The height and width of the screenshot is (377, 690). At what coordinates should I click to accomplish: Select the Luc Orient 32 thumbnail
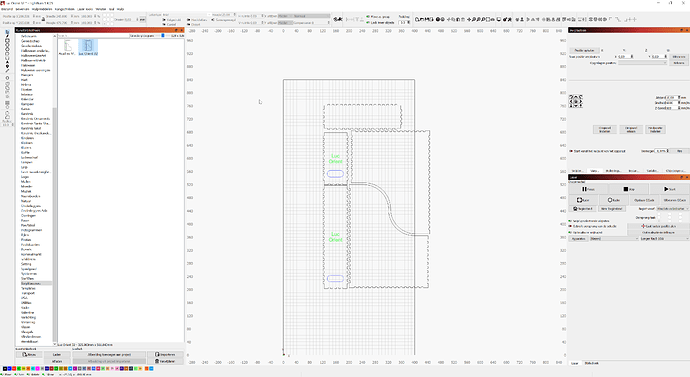pos(88,47)
